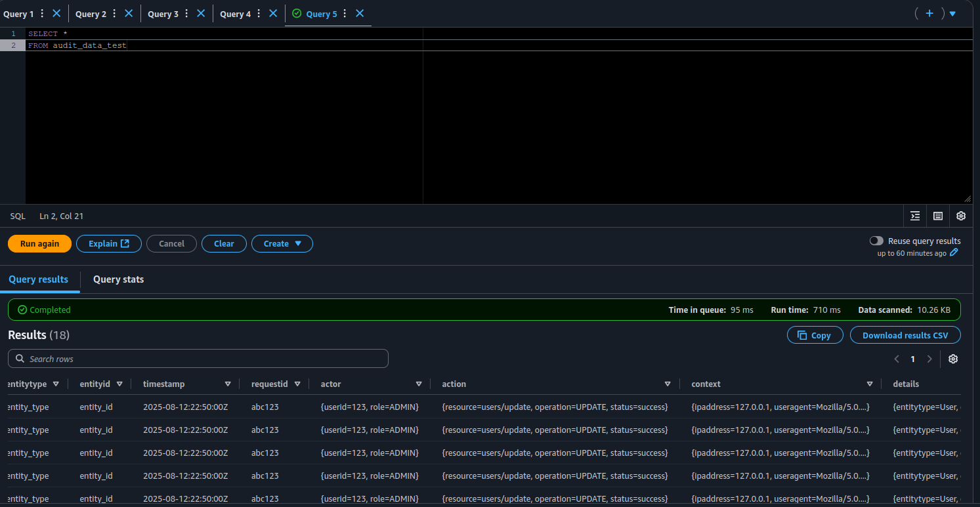
Task: Edit the reuse query results time
Action: click(954, 253)
